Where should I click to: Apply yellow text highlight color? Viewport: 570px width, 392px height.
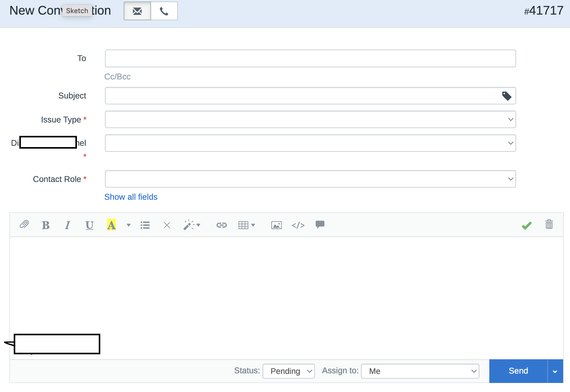111,225
